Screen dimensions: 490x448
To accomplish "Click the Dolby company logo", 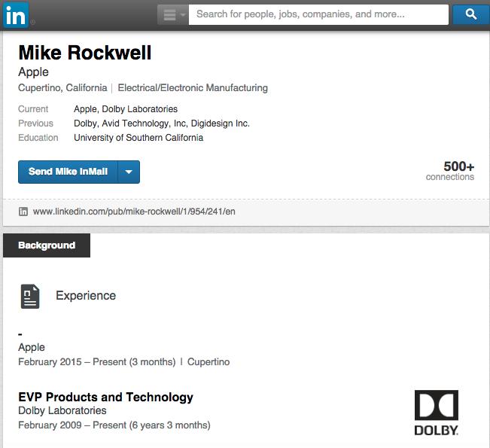I will click(436, 413).
